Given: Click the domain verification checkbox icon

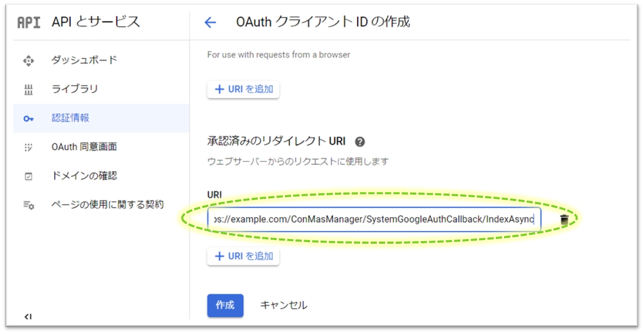Looking at the screenshot, I should (29, 176).
